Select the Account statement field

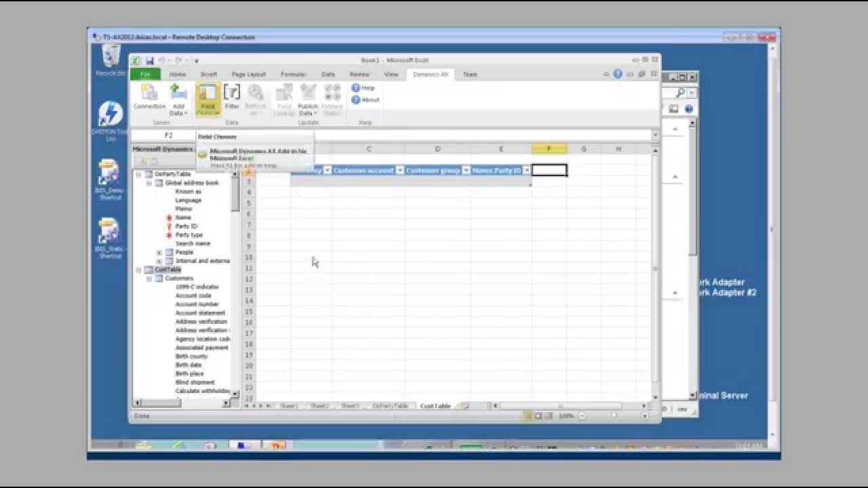point(200,313)
